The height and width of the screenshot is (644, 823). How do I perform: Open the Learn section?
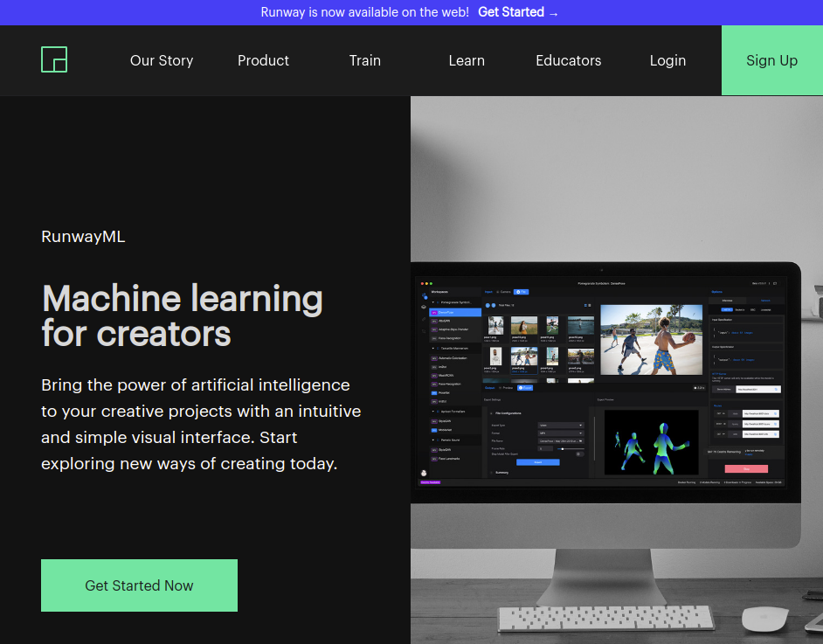[x=466, y=60]
